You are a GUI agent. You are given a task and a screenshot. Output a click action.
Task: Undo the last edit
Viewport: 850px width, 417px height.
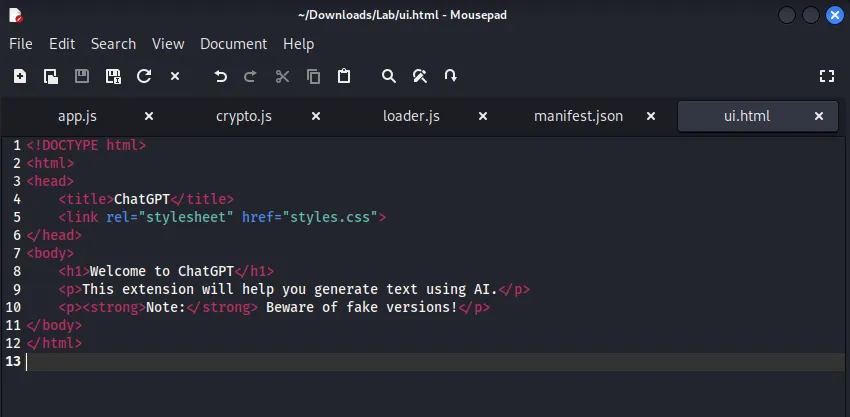click(220, 76)
